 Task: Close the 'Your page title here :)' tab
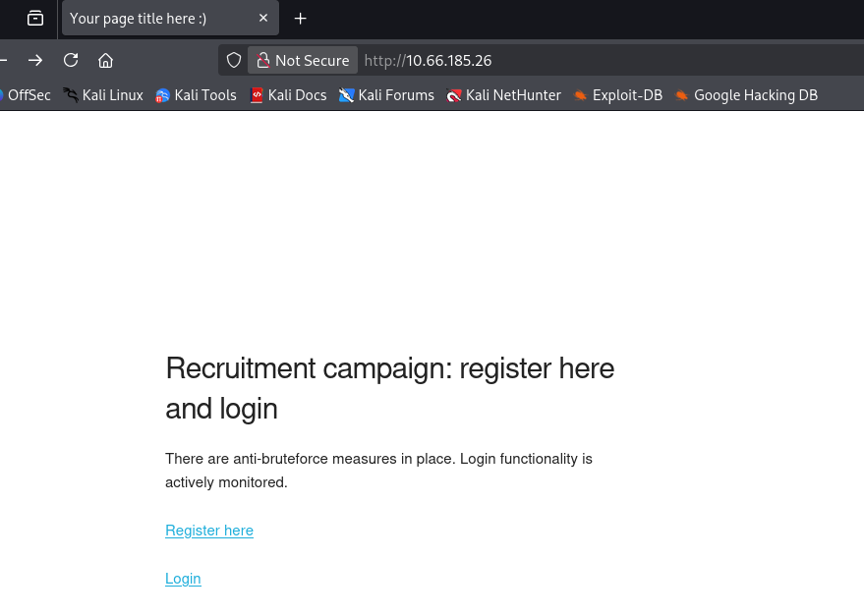(262, 19)
